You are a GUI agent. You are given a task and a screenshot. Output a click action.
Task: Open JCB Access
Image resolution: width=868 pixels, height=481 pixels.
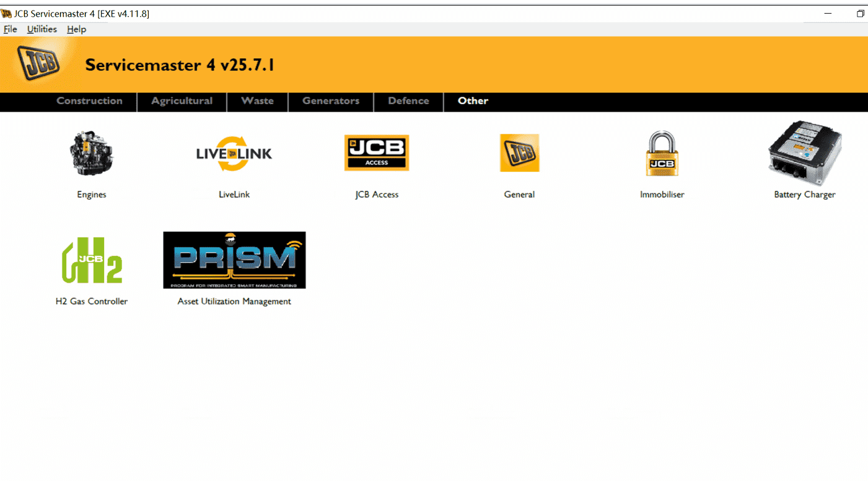pos(376,152)
